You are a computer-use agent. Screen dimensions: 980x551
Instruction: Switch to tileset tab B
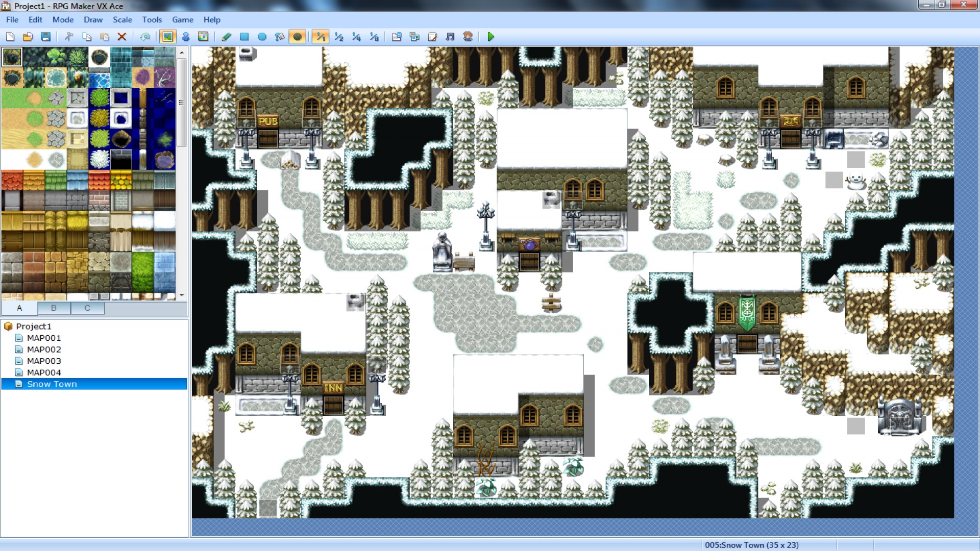coord(53,308)
